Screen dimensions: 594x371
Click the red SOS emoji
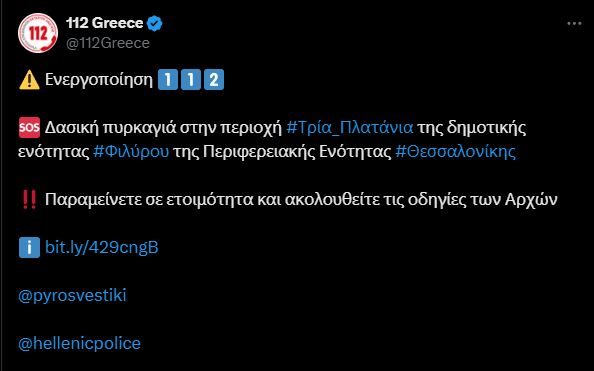coord(29,128)
